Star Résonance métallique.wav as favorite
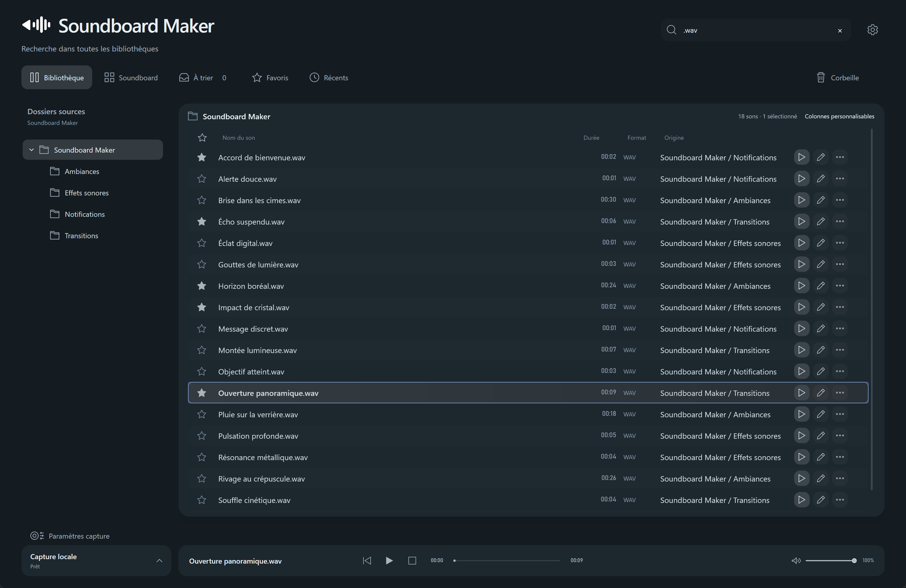Screen dimensions: 906x588 202,457
